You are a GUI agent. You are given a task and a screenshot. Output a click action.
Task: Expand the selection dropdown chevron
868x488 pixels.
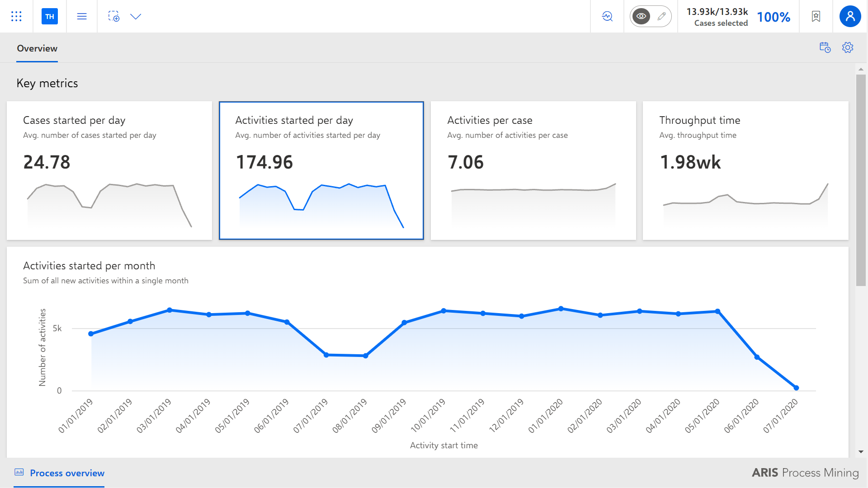(x=136, y=16)
